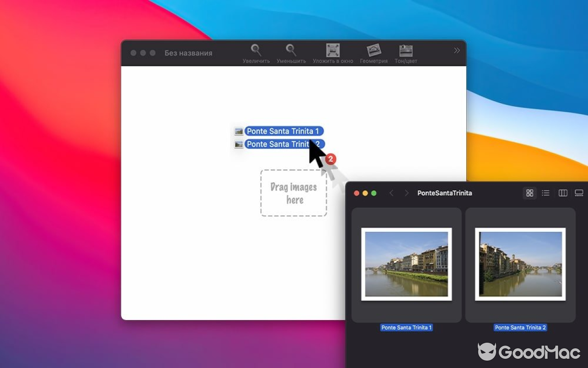Click the Без названия document title bar
Screen dimensions: 588x368
point(188,53)
